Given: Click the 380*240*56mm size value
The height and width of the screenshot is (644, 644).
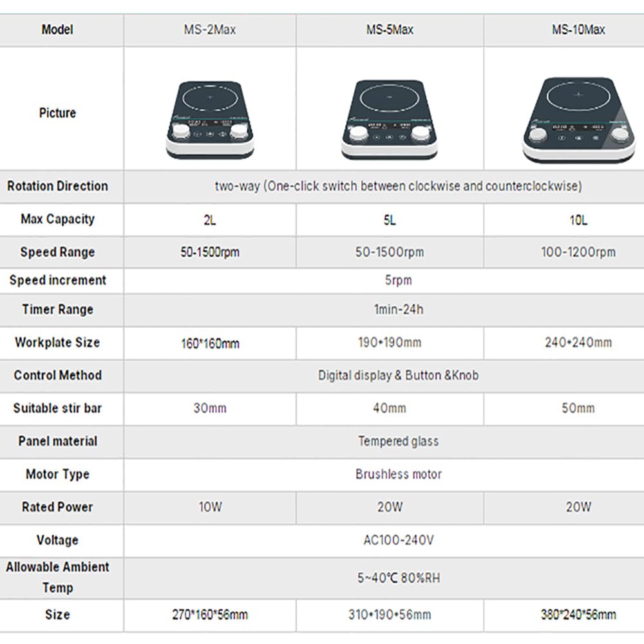Looking at the screenshot, I should pos(578,615).
